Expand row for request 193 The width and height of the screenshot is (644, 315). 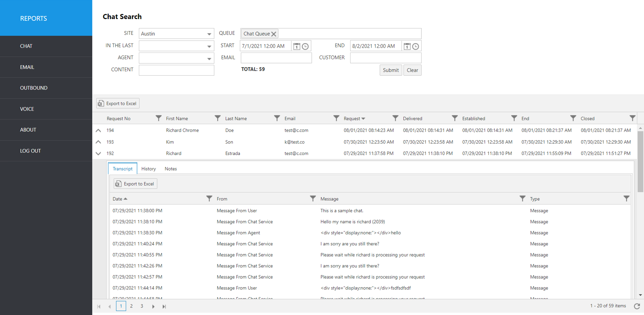(98, 142)
